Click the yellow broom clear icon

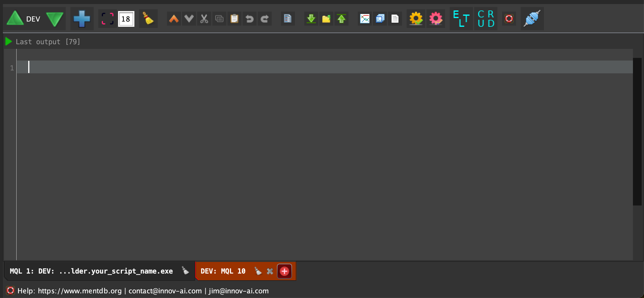tap(148, 19)
